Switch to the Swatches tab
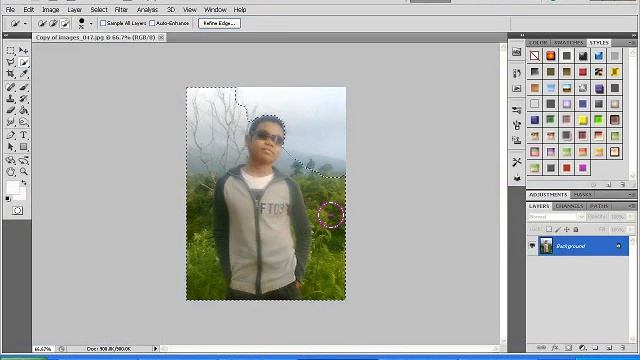This screenshot has width=640, height=360. [569, 42]
